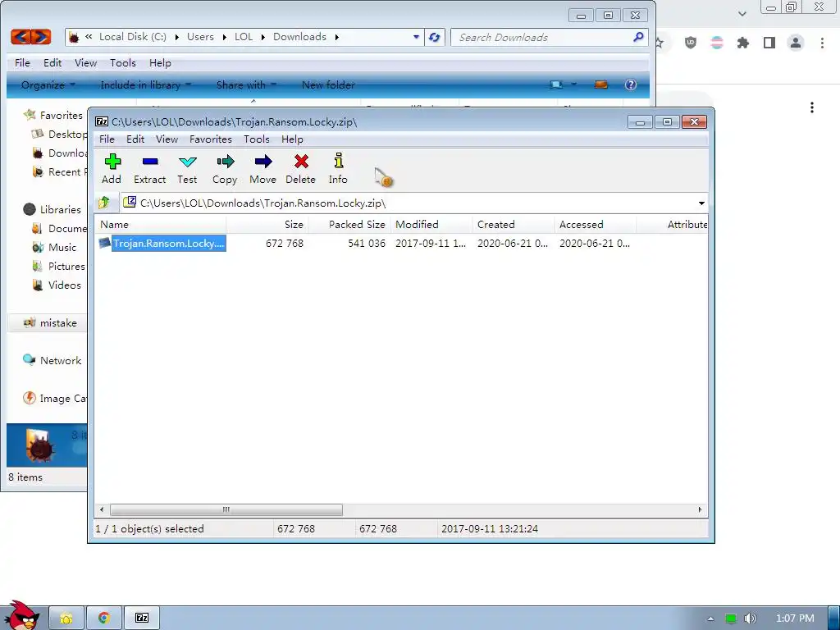Click Users in the Explorer breadcrumb
Screen dimensions: 840x630
click(x=200, y=37)
